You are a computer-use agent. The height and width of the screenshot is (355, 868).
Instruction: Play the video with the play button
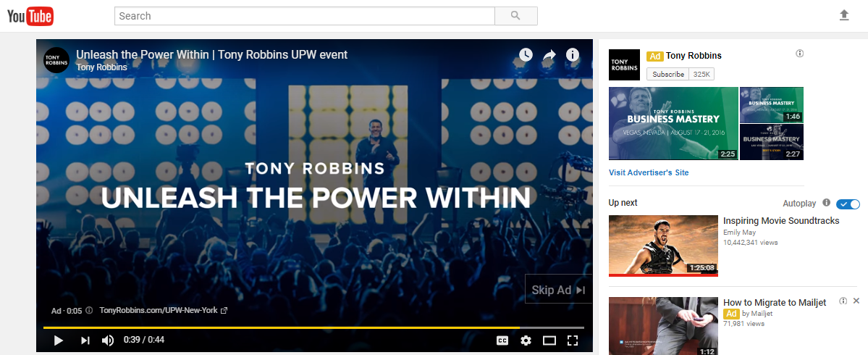click(x=58, y=340)
